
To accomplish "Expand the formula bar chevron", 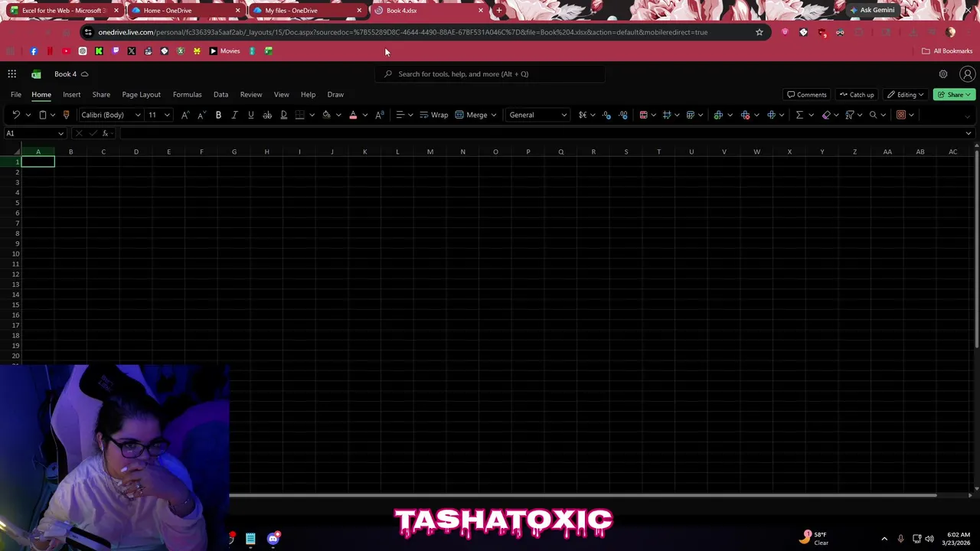I will 969,133.
